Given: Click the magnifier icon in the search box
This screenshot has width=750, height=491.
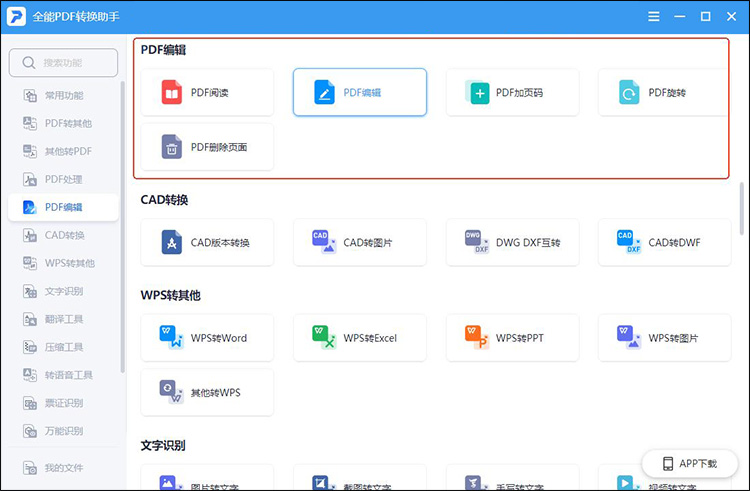Looking at the screenshot, I should 29,63.
